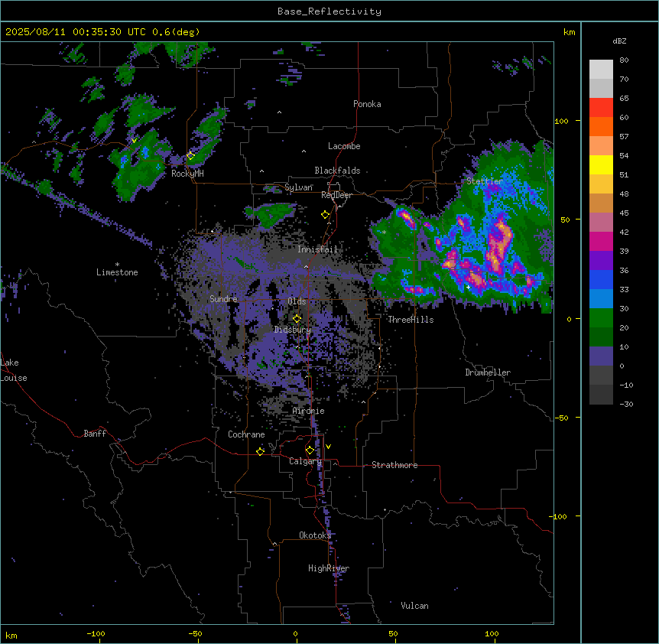The width and height of the screenshot is (659, 644).
Task: Click the Stettler town label
Action: click(x=485, y=181)
